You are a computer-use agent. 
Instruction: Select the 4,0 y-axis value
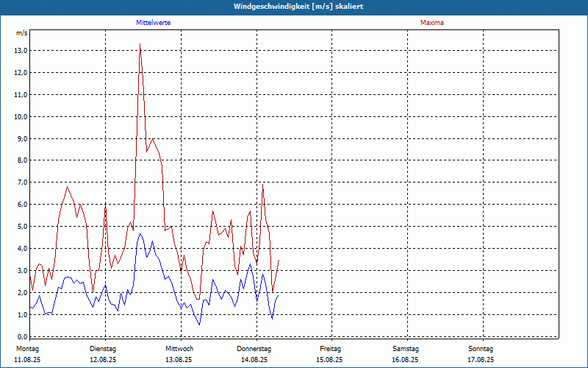click(22, 249)
